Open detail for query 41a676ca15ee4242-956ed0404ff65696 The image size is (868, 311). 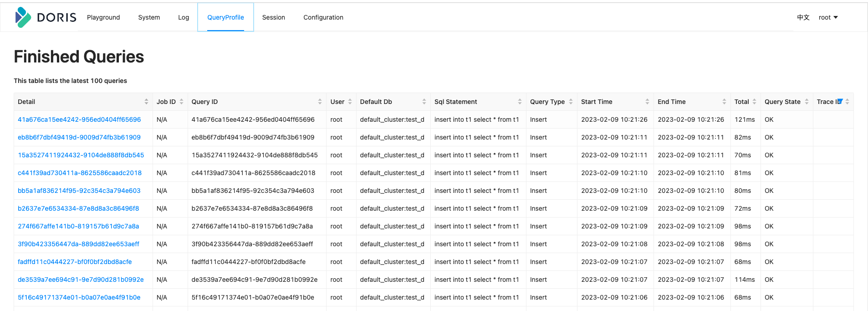(x=79, y=119)
